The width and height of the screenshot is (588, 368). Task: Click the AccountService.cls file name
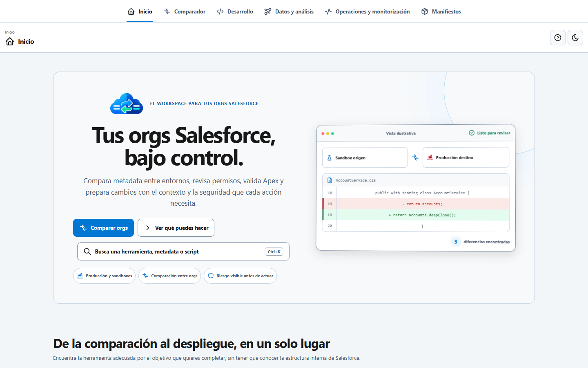click(356, 180)
